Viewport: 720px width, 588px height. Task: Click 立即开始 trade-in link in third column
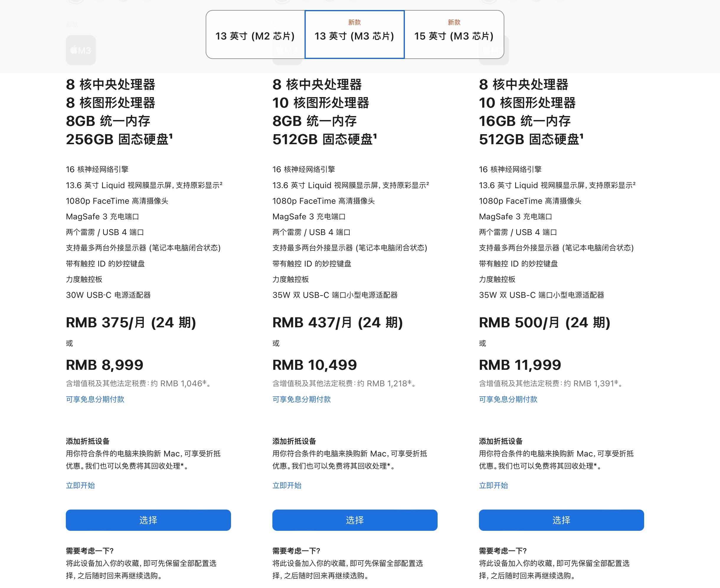(493, 485)
